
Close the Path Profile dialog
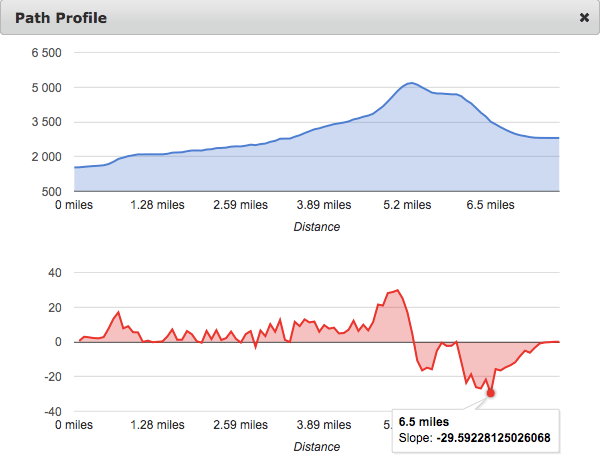(584, 18)
